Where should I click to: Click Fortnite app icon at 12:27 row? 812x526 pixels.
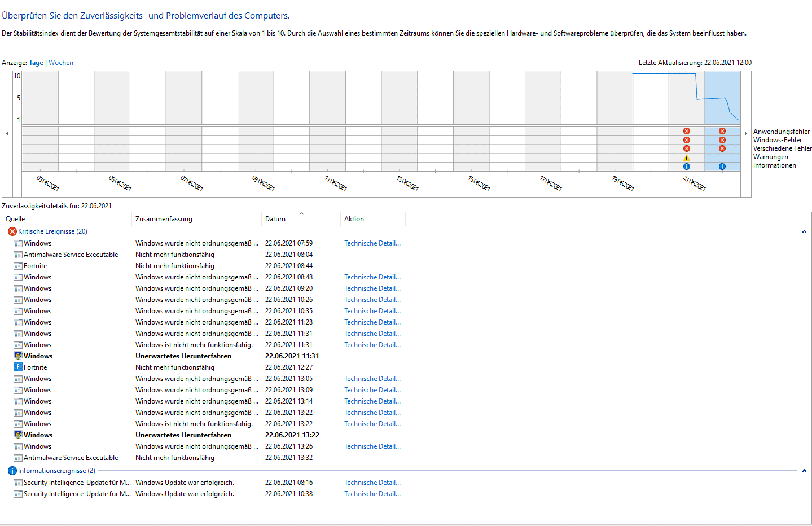pyautogui.click(x=18, y=367)
